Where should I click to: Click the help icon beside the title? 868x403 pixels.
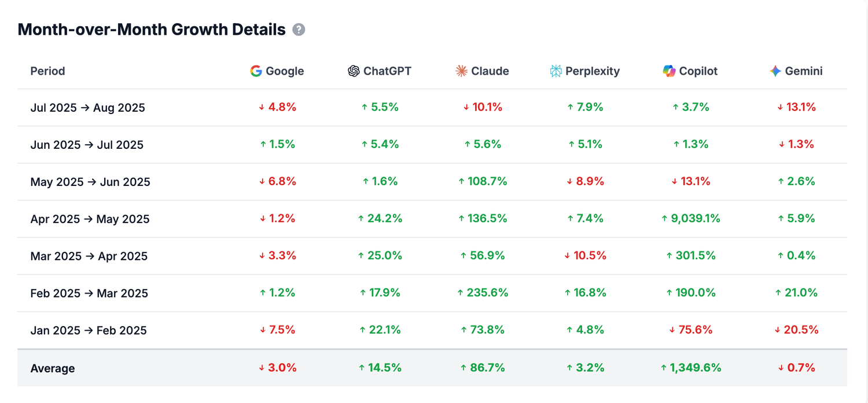pos(299,30)
